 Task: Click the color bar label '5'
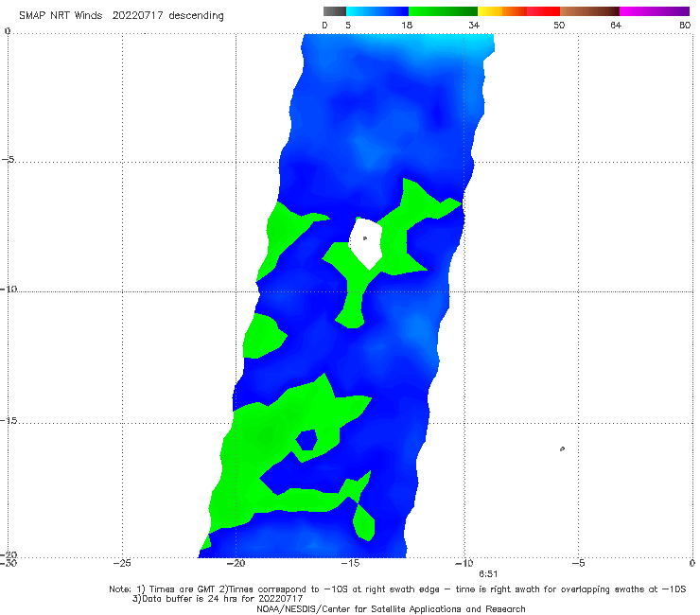tap(348, 25)
